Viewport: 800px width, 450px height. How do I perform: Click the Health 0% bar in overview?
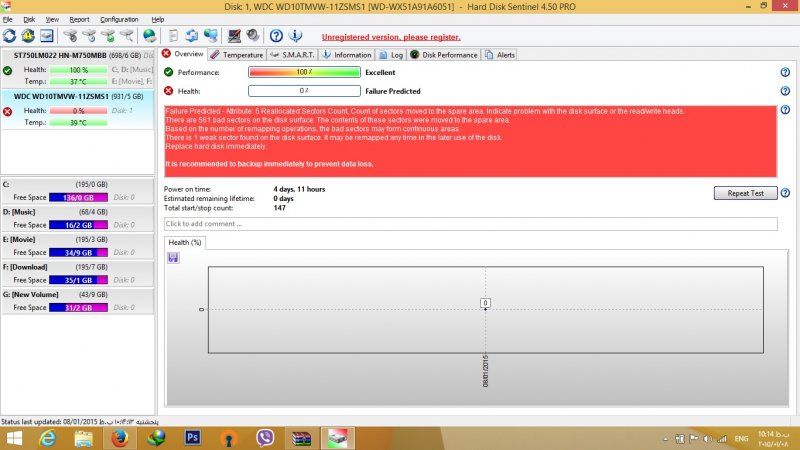[304, 91]
